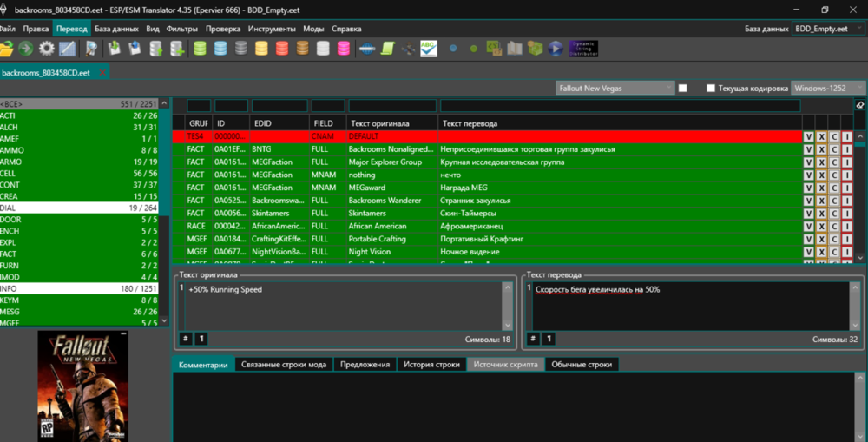Screen dimensions: 868x442
Task: Click the green scroll script icon
Action: coord(387,49)
